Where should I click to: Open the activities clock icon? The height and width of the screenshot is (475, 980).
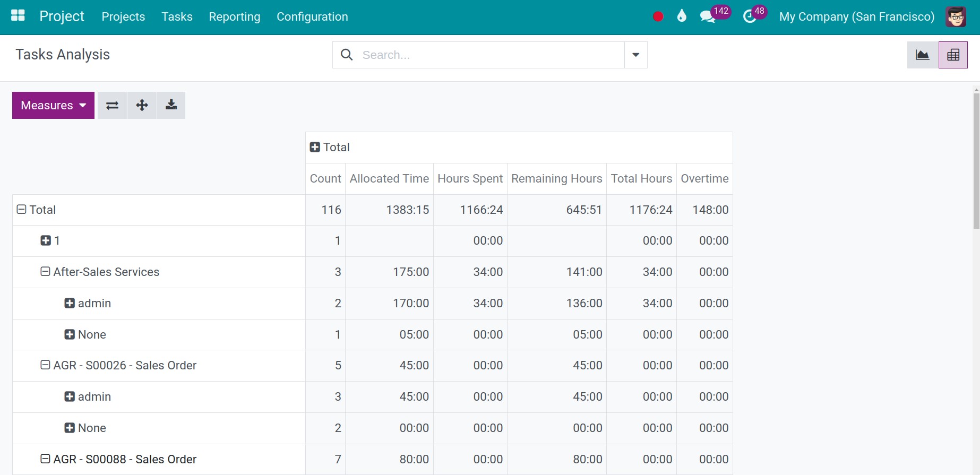pos(749,16)
